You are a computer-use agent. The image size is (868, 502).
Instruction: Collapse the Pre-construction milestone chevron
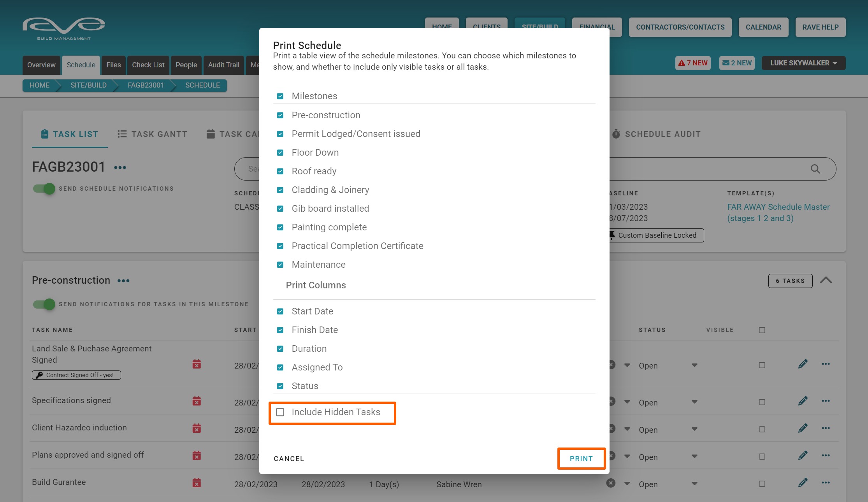(826, 281)
